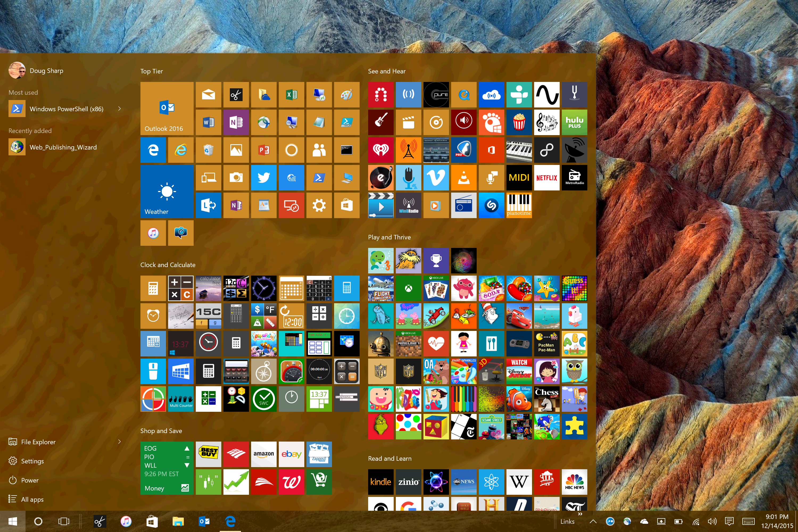Screen dimensions: 798x532
Task: Launch the VLC cone tile
Action: (x=464, y=177)
